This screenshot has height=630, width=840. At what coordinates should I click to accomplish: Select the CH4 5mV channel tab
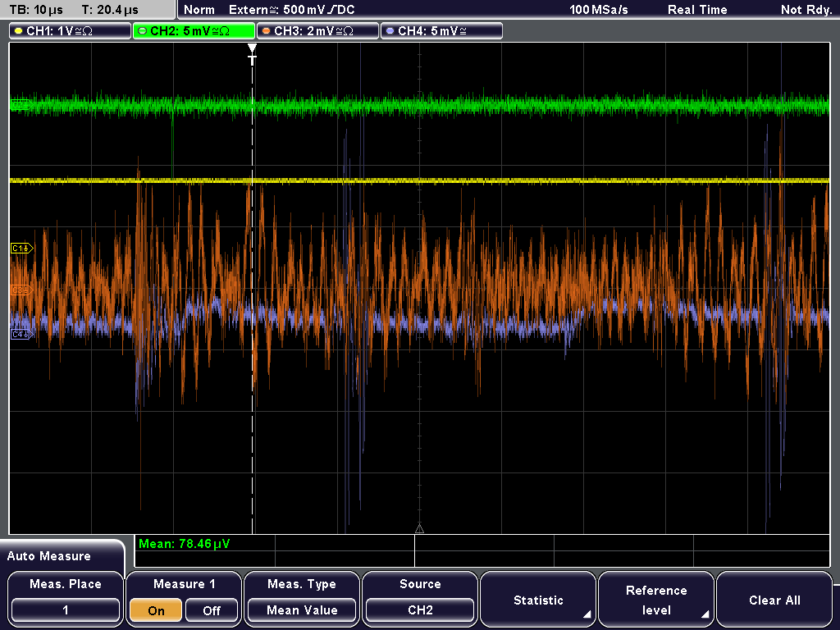coord(441,31)
